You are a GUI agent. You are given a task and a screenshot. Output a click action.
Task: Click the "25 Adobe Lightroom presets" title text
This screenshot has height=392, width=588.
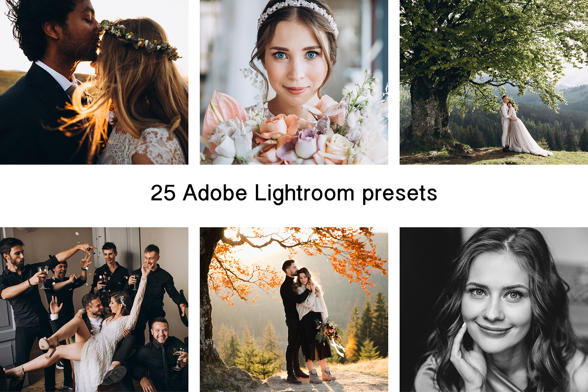(x=294, y=193)
